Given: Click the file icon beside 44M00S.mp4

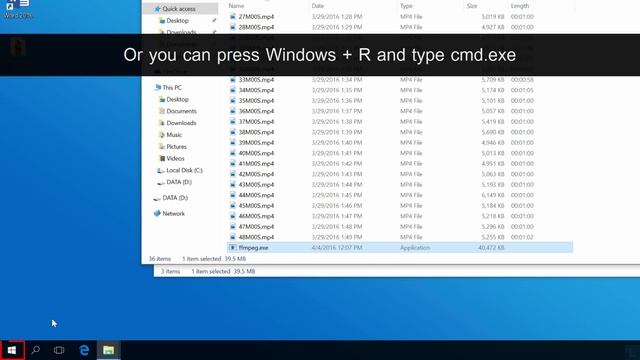Looking at the screenshot, I should point(232,195).
